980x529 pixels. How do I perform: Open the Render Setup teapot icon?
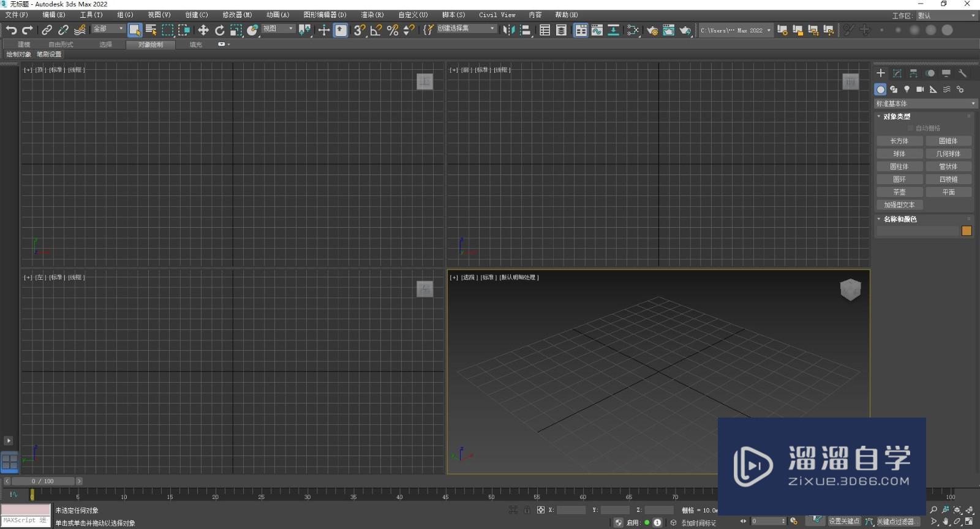coord(652,30)
